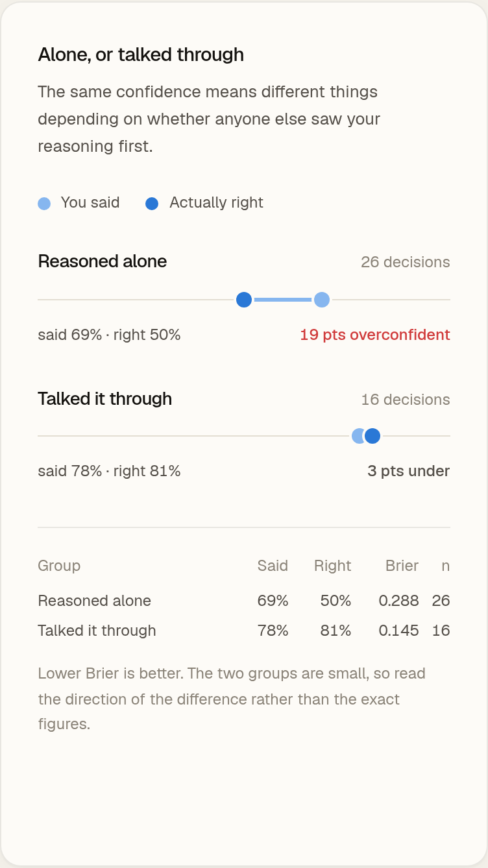488x868 pixels.
Task: Click the dark blue 'Actually right' legend dot
Action: (152, 204)
